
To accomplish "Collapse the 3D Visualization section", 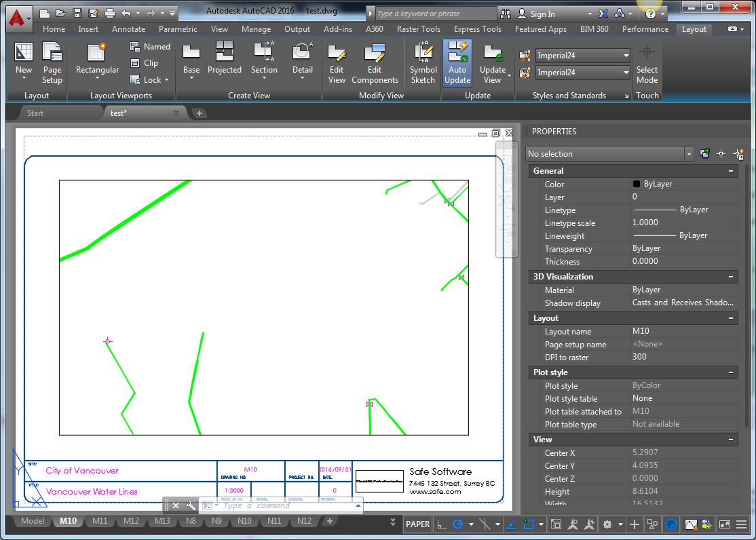I will point(731,277).
